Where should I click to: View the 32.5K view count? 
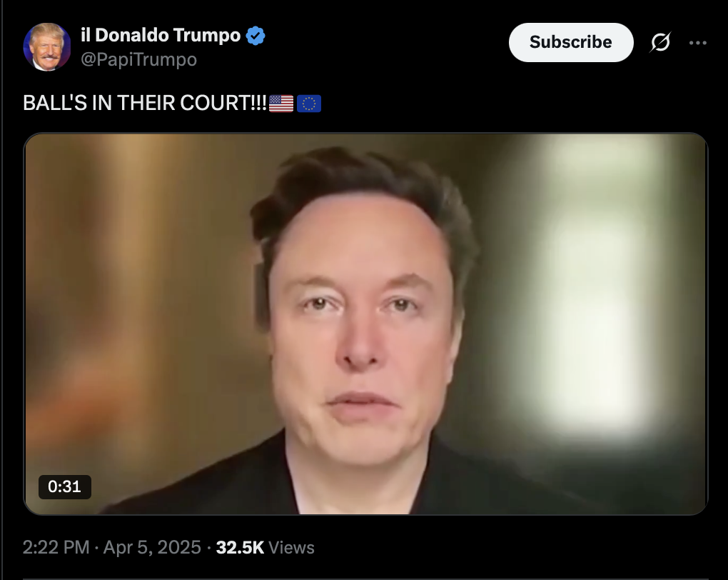240,547
